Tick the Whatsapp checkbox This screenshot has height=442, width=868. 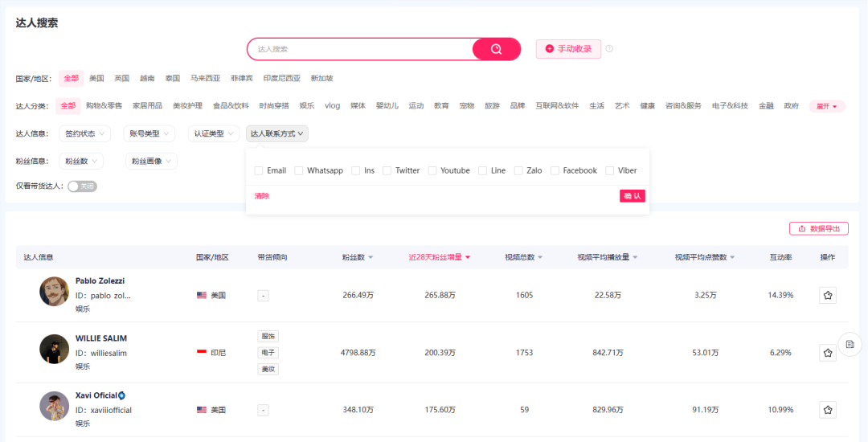click(x=299, y=170)
